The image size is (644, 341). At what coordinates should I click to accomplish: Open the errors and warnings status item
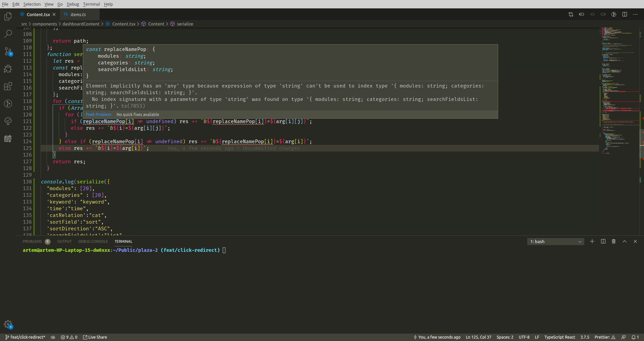point(69,337)
